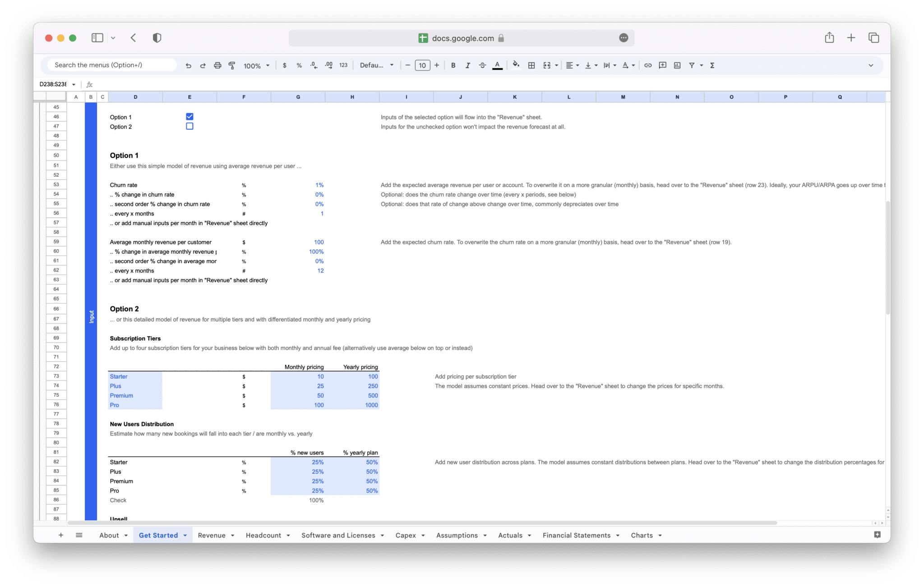Click the functions sigma icon
This screenshot has height=587, width=924.
coord(712,65)
